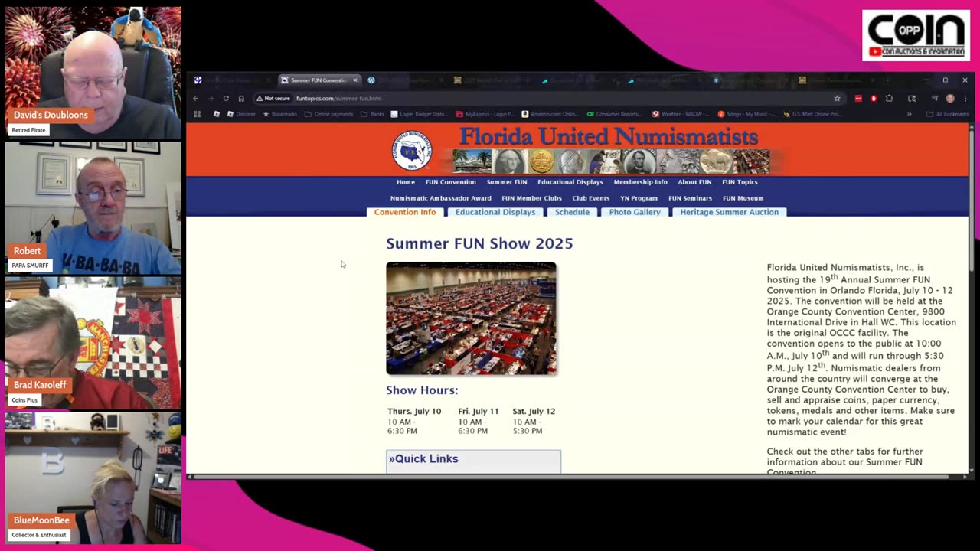Screen dimensions: 980x551
Task: Expand the Quick Links section
Action: click(x=473, y=459)
